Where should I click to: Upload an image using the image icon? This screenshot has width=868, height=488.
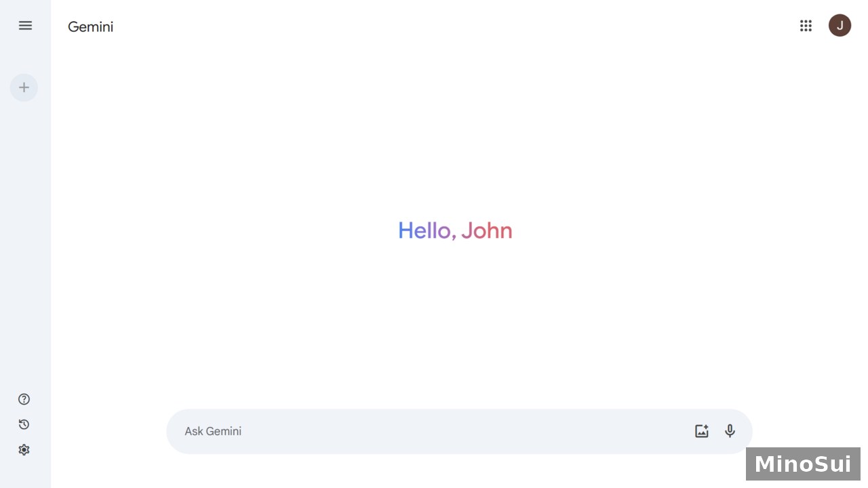tap(701, 431)
